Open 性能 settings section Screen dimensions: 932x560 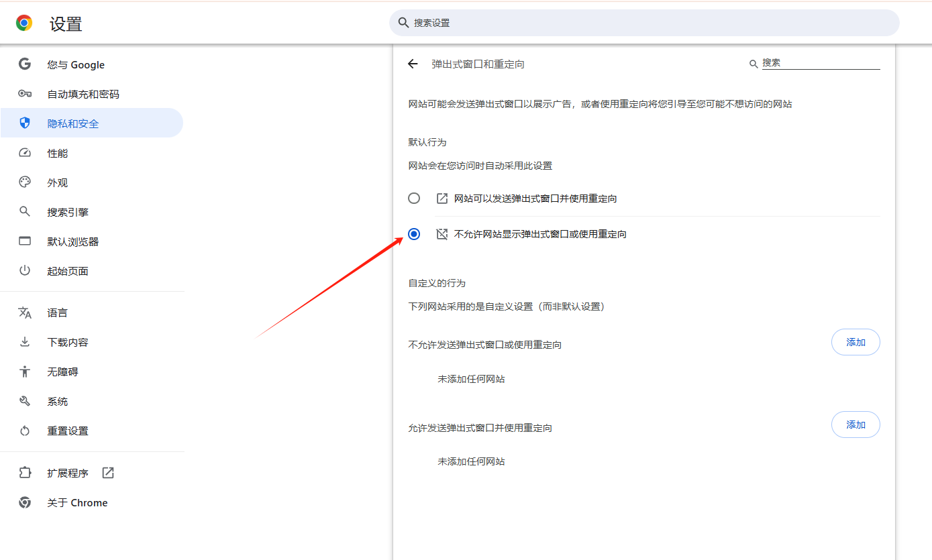point(92,154)
